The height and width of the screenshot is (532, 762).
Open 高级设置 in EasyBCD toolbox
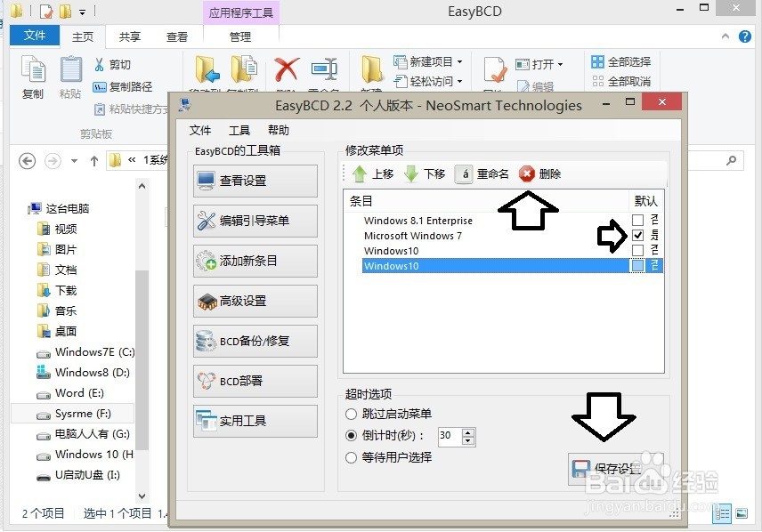[x=255, y=302]
